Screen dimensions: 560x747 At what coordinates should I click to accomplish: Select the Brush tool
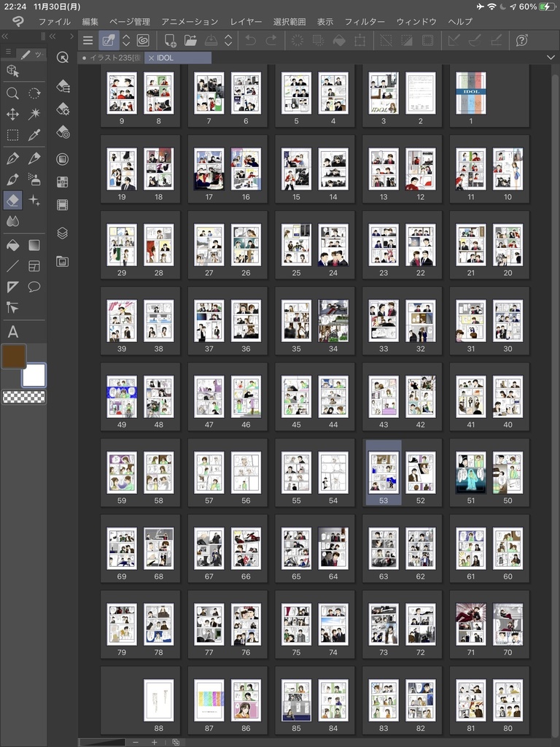[x=13, y=179]
